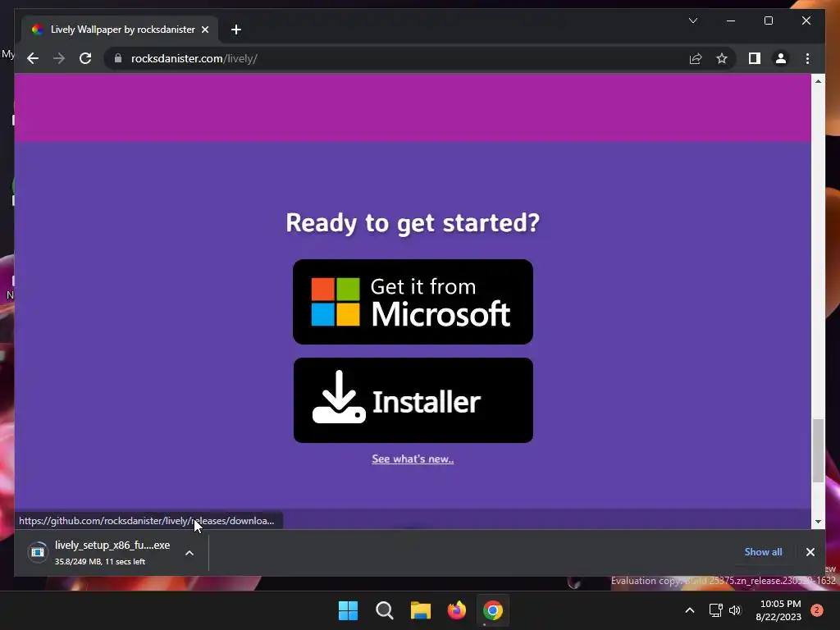The width and height of the screenshot is (840, 630).
Task: Open a new browser tab
Action: (x=236, y=30)
